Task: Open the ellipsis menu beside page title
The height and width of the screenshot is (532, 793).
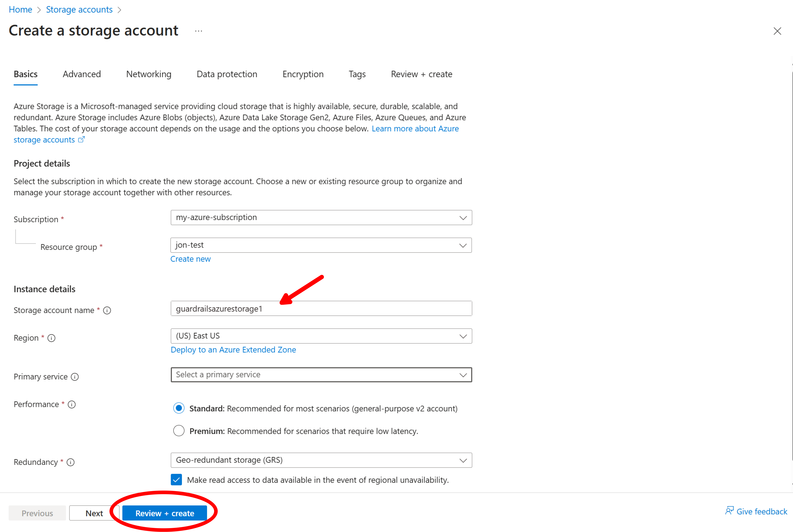Action: [198, 31]
